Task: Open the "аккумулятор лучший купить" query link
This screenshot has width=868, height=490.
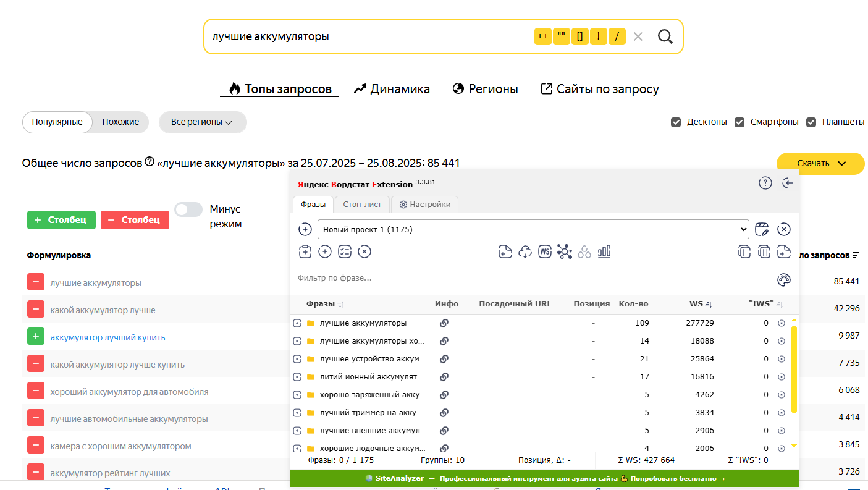Action: (107, 337)
